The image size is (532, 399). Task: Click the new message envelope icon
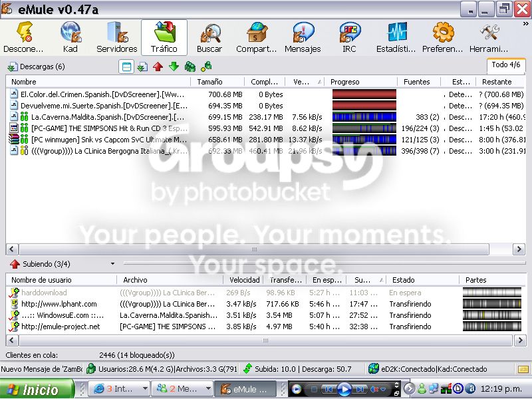pos(523,369)
